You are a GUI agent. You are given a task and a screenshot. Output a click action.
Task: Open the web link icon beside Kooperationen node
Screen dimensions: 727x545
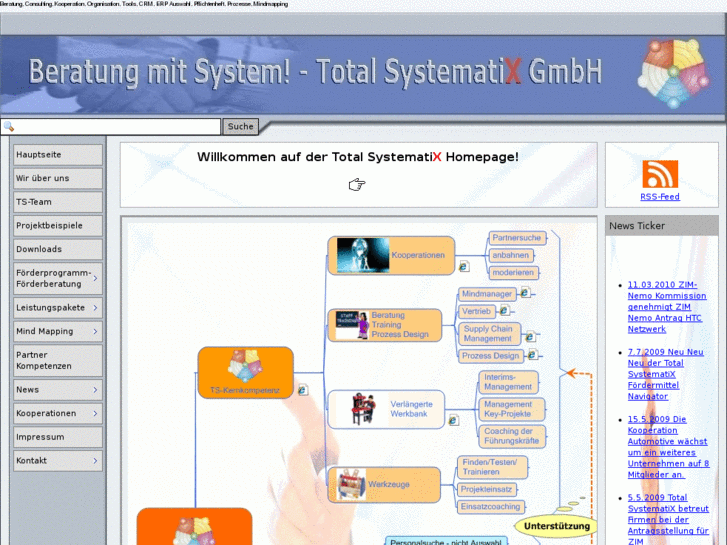click(463, 266)
